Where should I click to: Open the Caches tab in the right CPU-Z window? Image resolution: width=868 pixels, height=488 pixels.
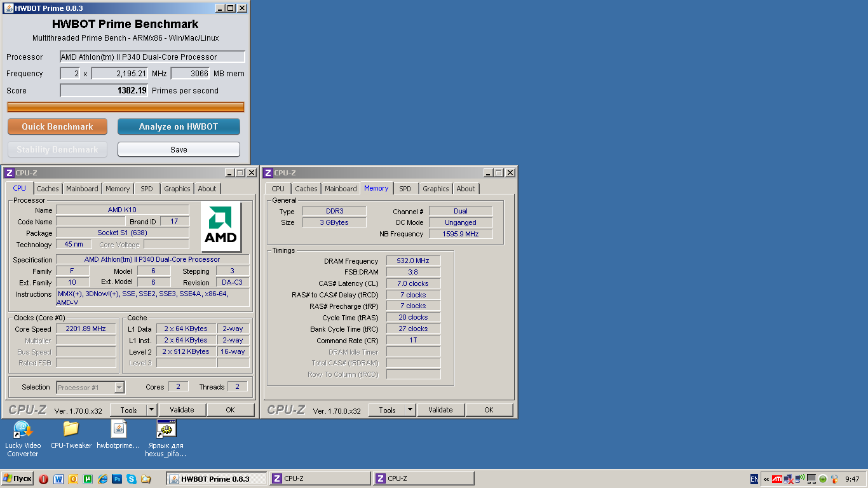pyautogui.click(x=306, y=189)
